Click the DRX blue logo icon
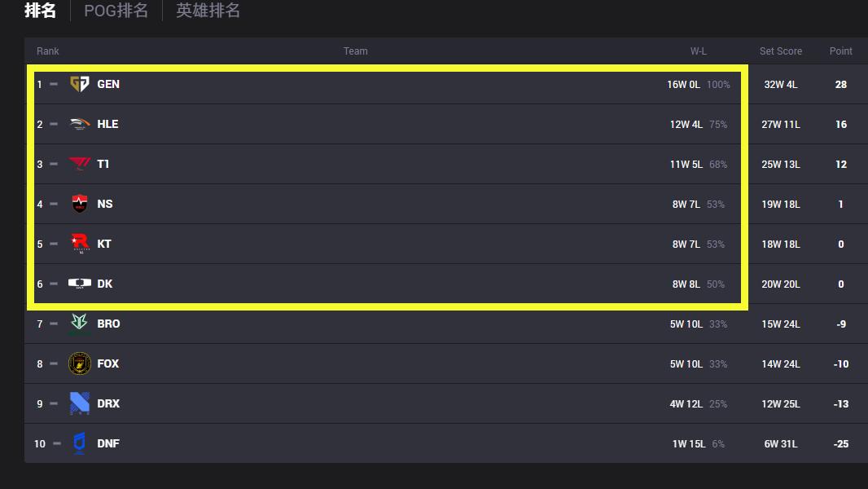The height and width of the screenshot is (489, 868). (80, 403)
